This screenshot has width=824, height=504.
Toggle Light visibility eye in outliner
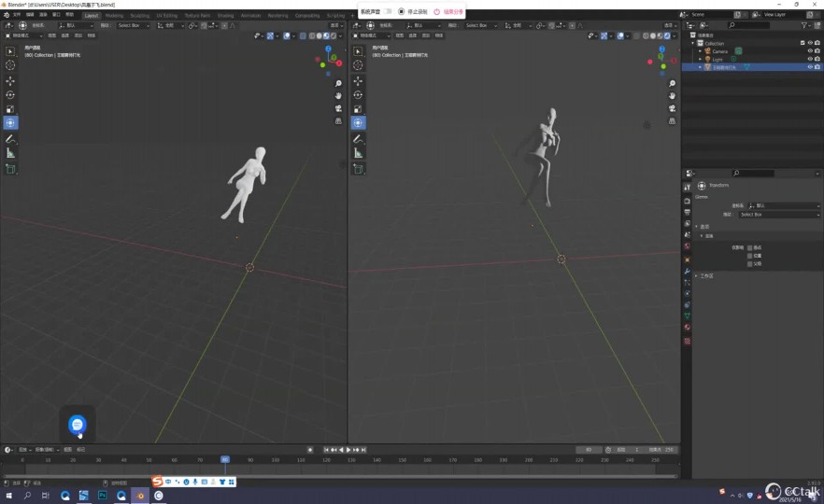(810, 59)
